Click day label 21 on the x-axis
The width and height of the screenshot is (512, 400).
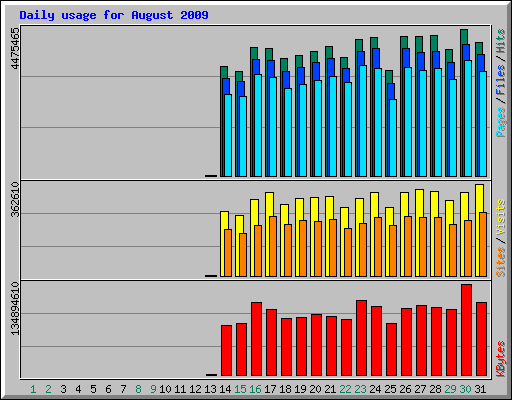click(x=330, y=389)
